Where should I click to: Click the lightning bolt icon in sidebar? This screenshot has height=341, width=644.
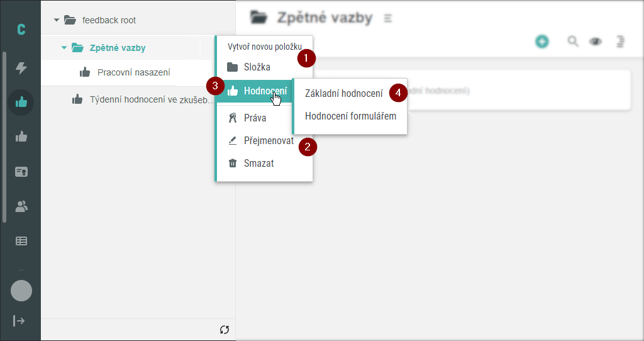pos(21,69)
